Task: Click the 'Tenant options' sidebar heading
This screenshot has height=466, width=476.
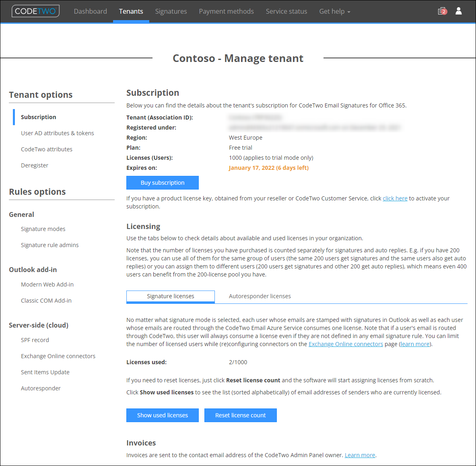Action: click(x=41, y=95)
